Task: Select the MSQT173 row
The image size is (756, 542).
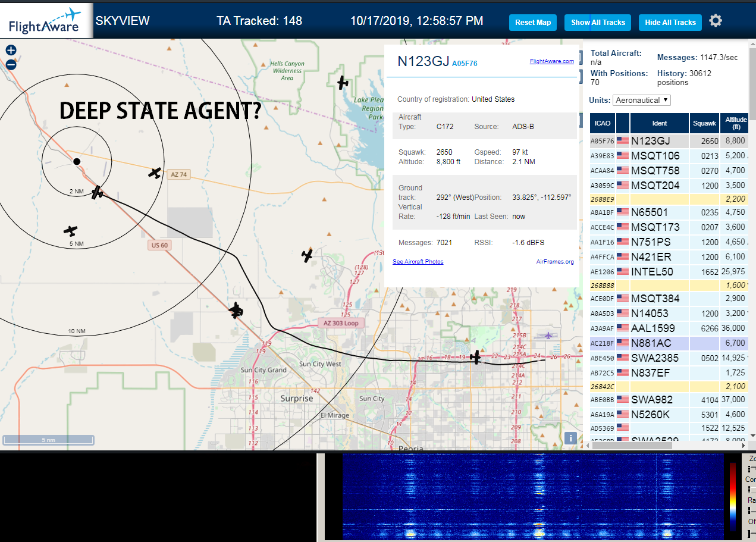Action: (669, 227)
